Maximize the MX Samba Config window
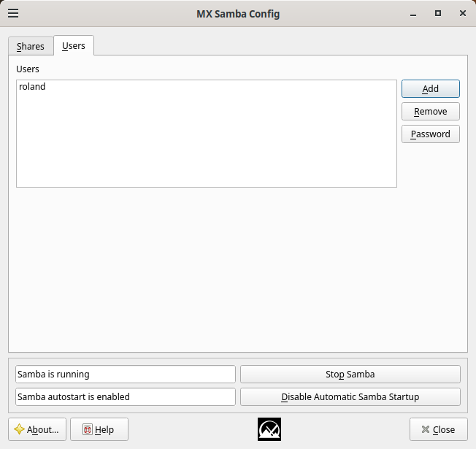This screenshot has width=476, height=449. click(438, 13)
